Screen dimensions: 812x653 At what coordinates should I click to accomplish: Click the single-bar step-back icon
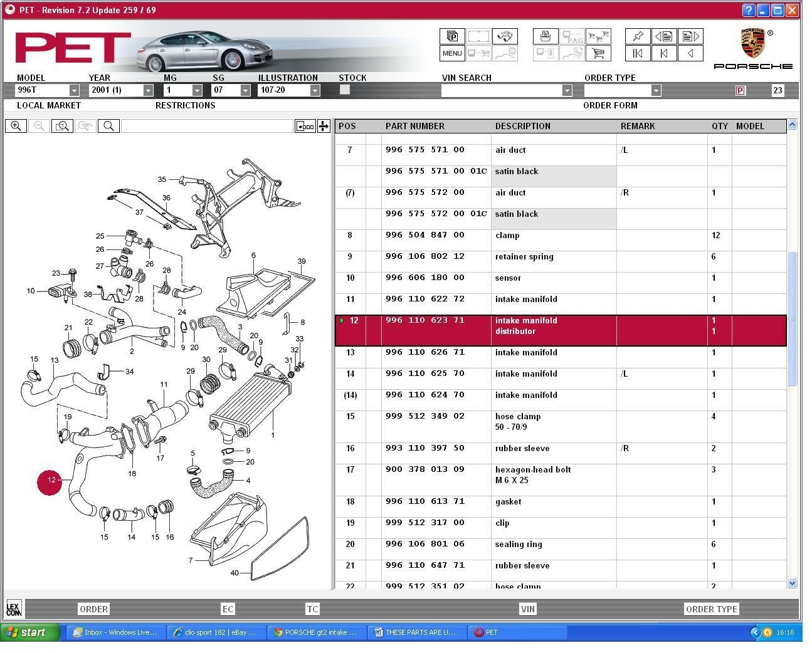tap(664, 53)
